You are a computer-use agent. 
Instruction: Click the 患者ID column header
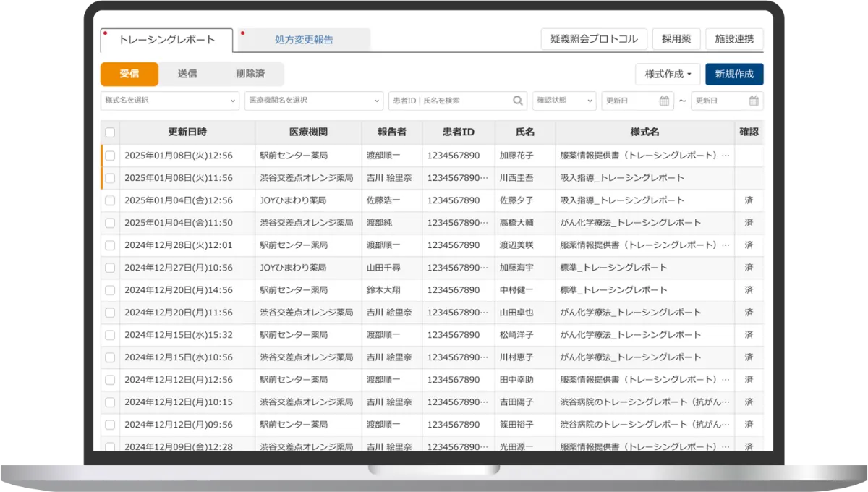coord(459,132)
